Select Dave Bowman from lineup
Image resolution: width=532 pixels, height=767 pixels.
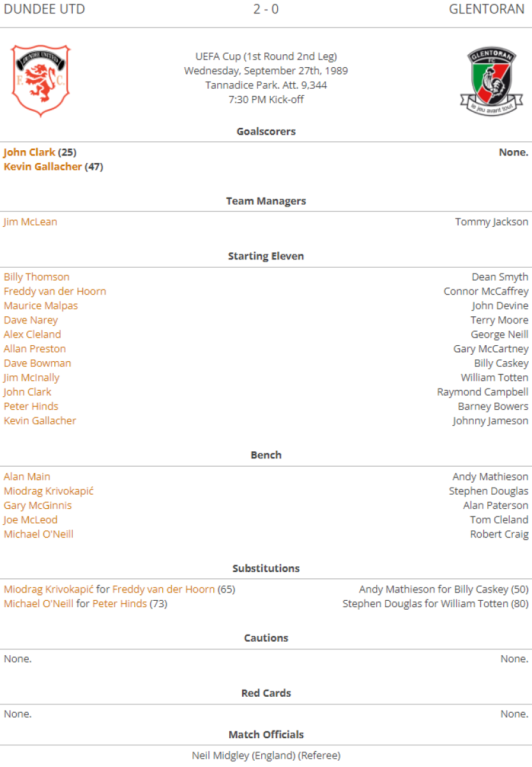37,363
